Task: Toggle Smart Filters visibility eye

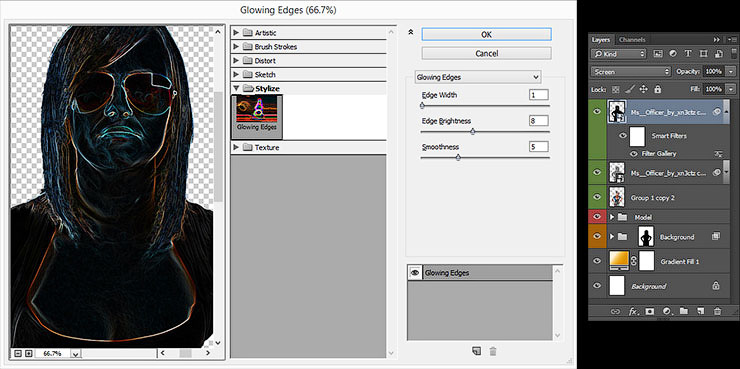Action: point(623,136)
